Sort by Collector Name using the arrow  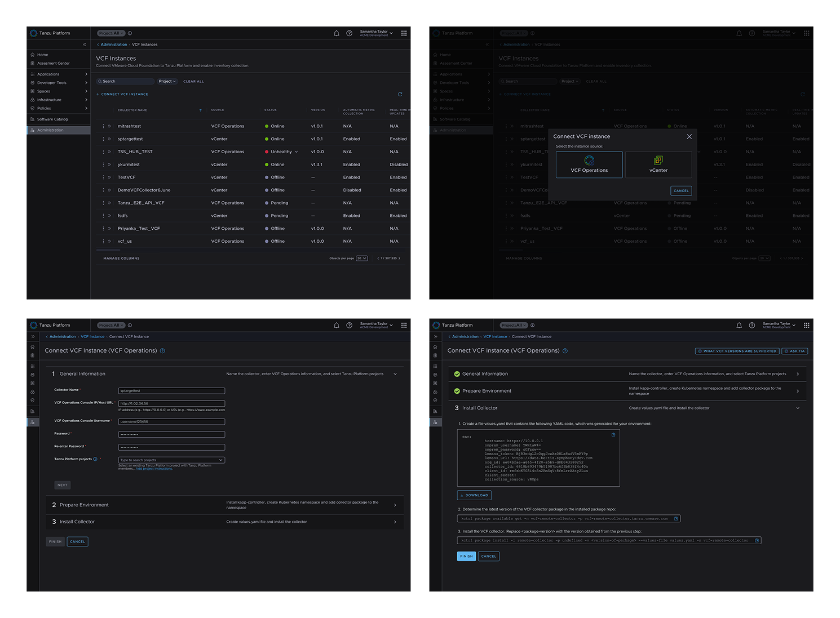(x=200, y=110)
